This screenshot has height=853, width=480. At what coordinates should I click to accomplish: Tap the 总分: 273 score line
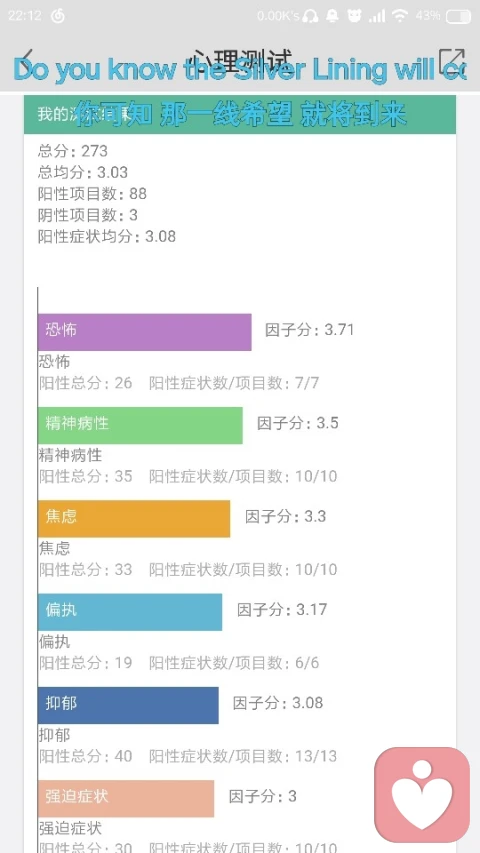[73, 151]
